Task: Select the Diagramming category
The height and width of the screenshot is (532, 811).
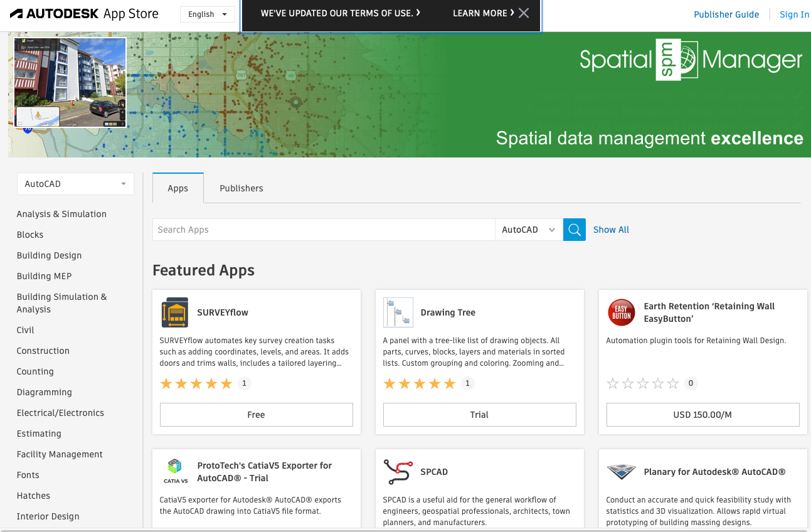Action: tap(45, 392)
